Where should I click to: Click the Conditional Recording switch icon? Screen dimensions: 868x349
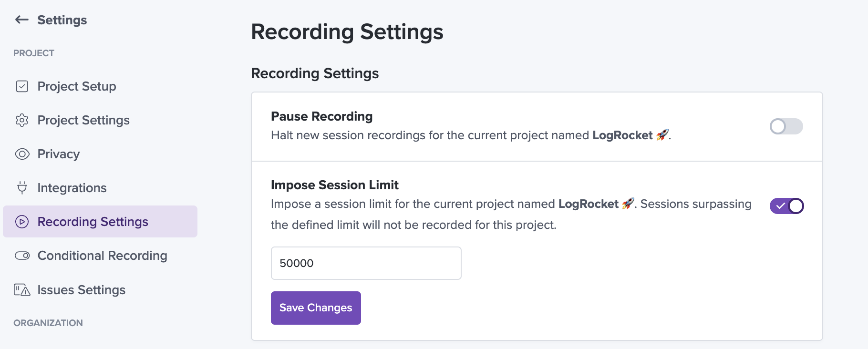point(22,256)
